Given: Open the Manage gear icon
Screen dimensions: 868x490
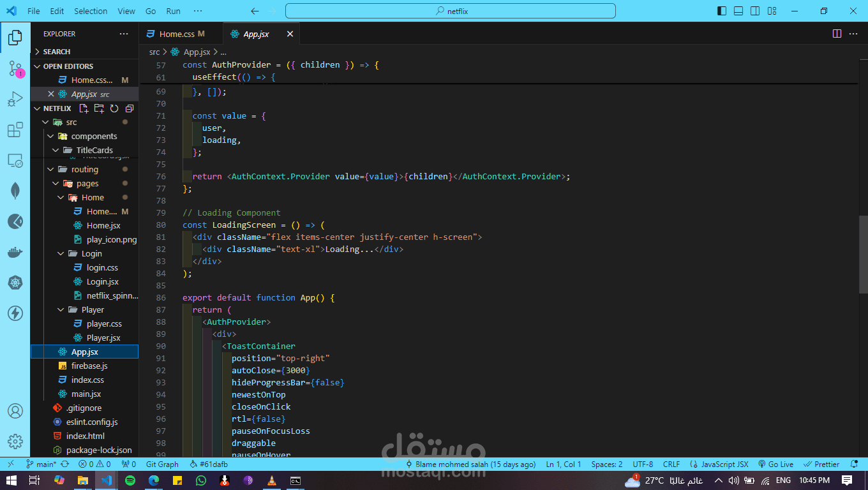Looking at the screenshot, I should click(x=15, y=442).
